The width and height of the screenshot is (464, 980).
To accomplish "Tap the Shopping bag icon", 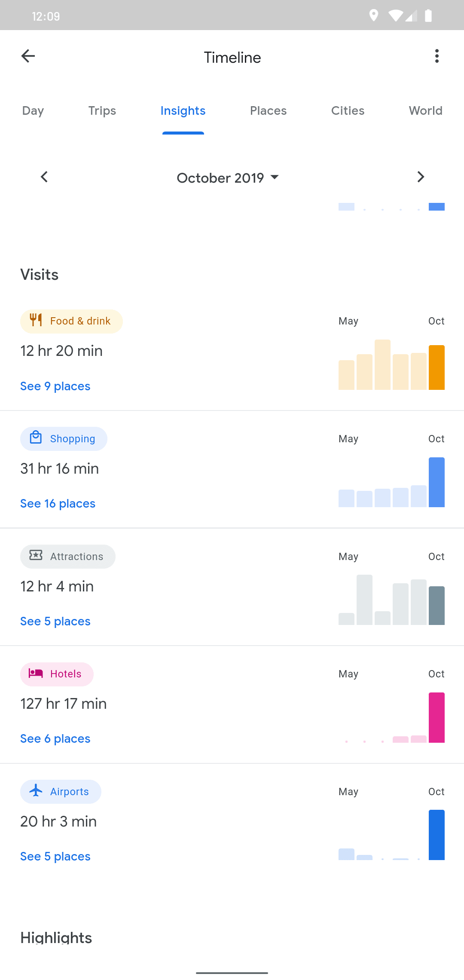I will tap(36, 438).
